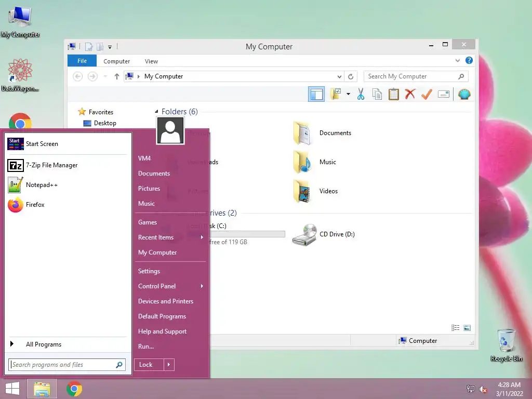This screenshot has width=532, height=399.
Task: Select the Documents folder
Action: coord(322,133)
